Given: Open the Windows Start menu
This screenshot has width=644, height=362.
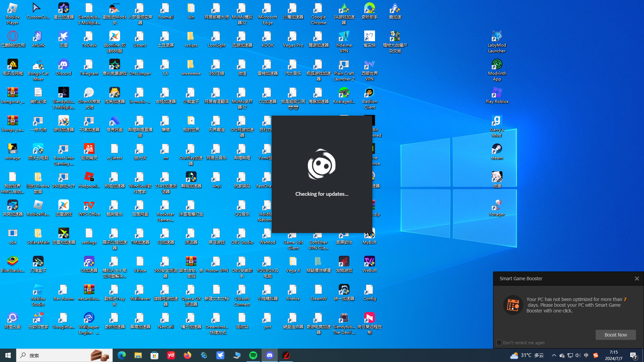Looking at the screenshot, I should point(8,355).
